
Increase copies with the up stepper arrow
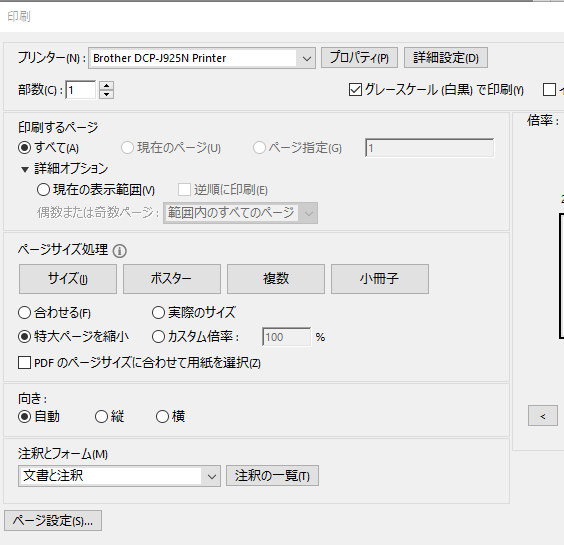pyautogui.click(x=106, y=86)
